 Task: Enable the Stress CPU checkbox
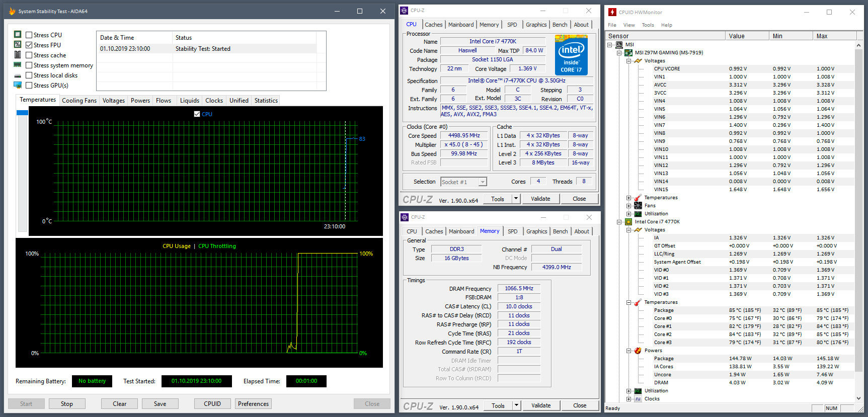[29, 35]
